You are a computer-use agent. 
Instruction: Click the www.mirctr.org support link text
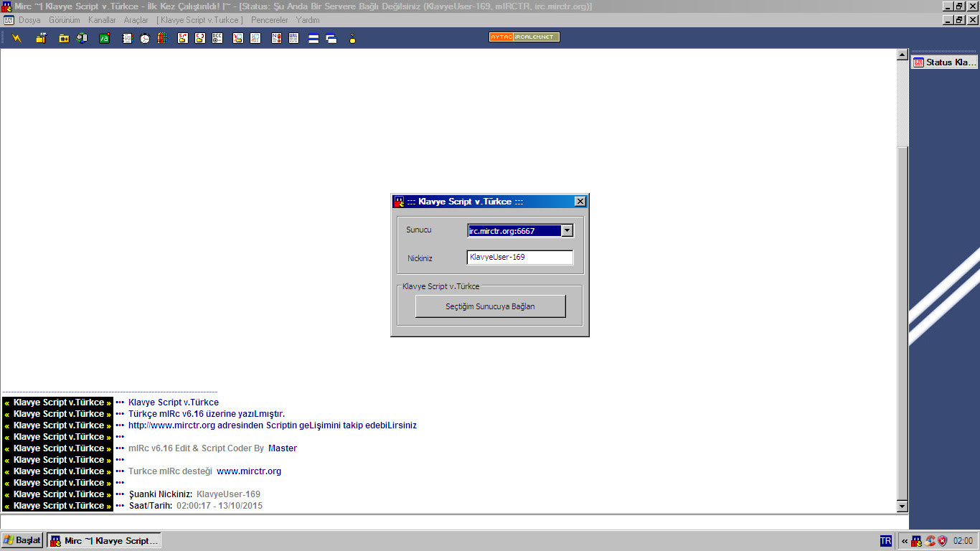coord(249,471)
